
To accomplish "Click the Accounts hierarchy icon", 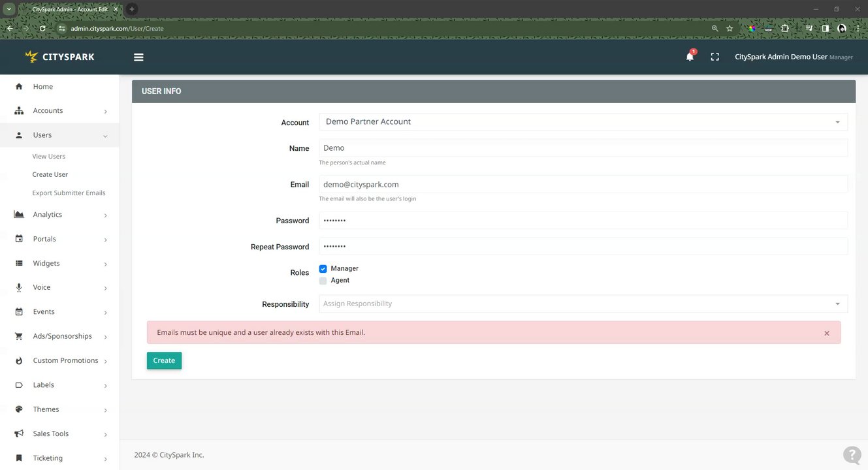I will (19, 110).
